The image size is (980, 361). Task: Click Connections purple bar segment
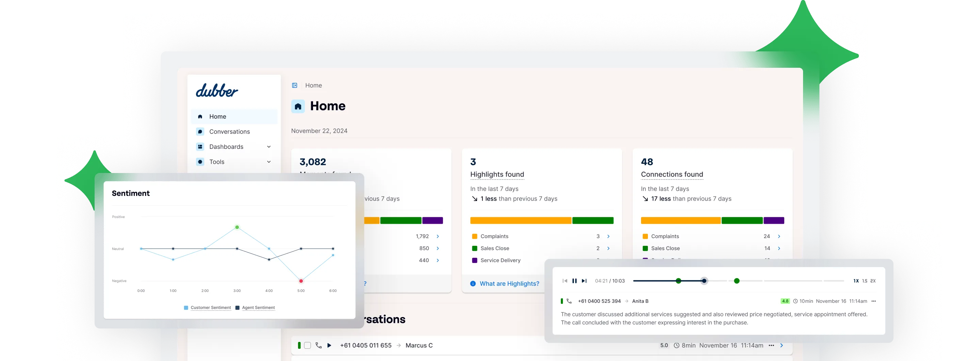point(774,220)
